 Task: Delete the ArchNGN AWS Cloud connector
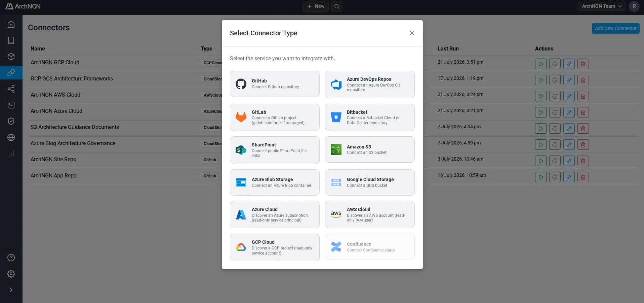[583, 96]
